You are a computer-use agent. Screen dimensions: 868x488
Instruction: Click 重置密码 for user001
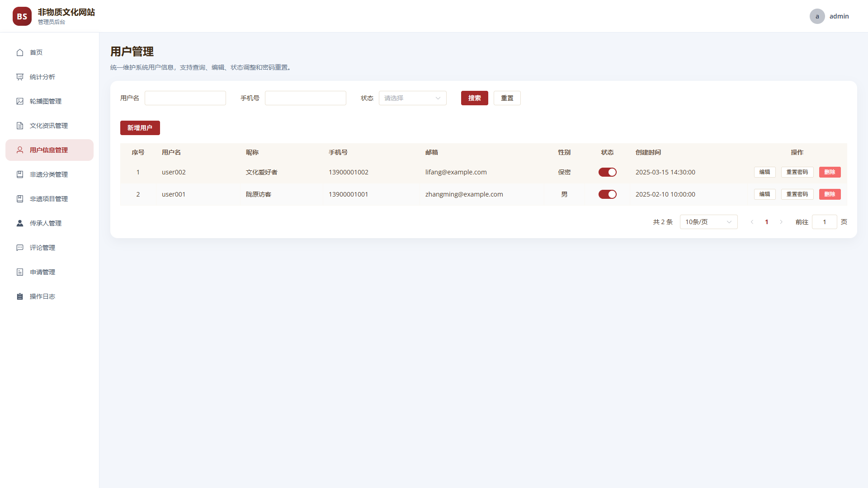(797, 194)
